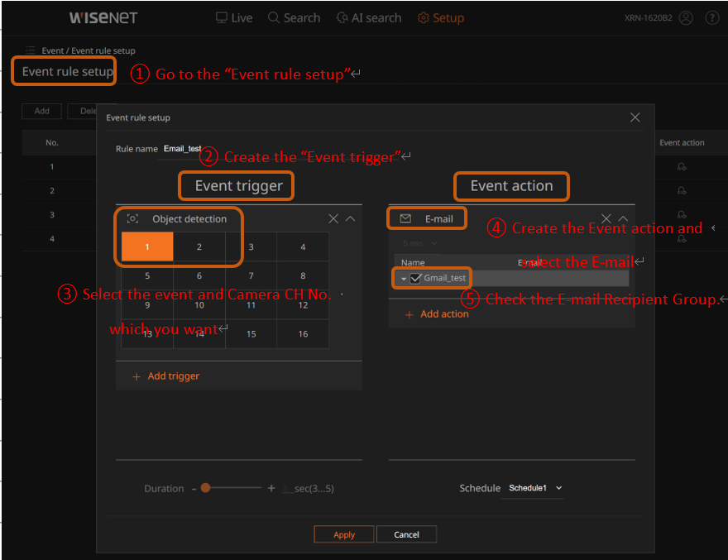Select camera channel 1 in grid
This screenshot has height=560, width=728.
[x=147, y=246]
